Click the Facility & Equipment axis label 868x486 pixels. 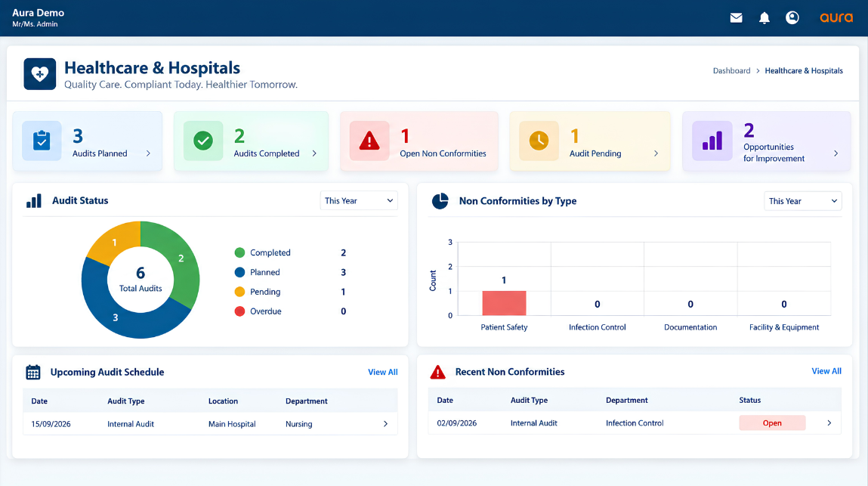784,327
